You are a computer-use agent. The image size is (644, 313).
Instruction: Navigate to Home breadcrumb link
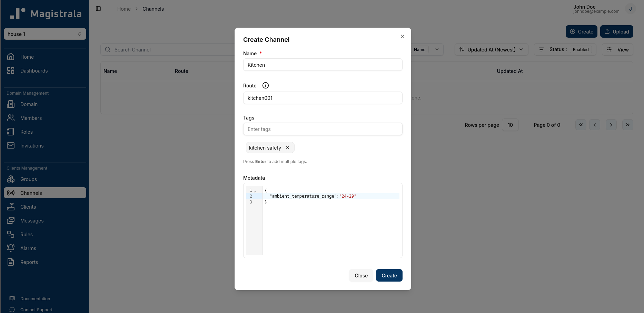124,9
